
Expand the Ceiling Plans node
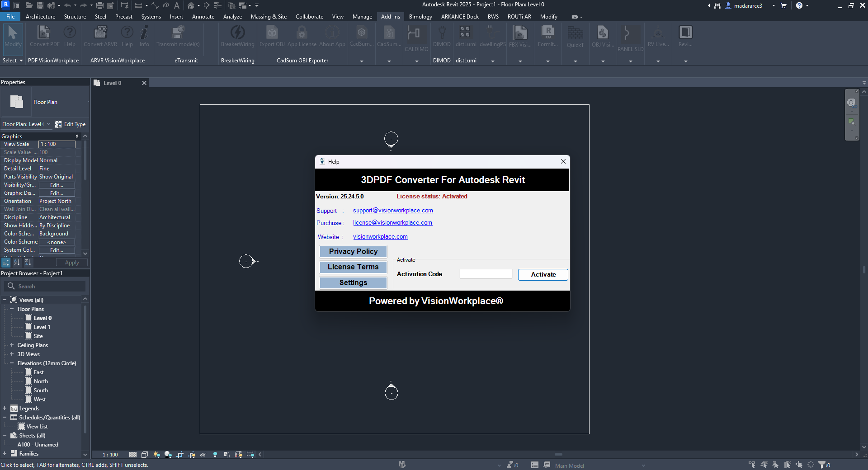pyautogui.click(x=12, y=345)
